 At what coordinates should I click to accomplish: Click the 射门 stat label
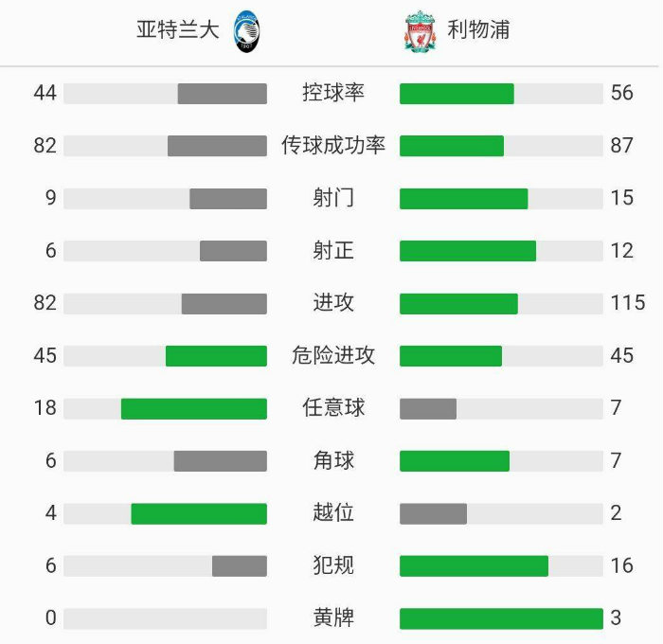pyautogui.click(x=333, y=198)
